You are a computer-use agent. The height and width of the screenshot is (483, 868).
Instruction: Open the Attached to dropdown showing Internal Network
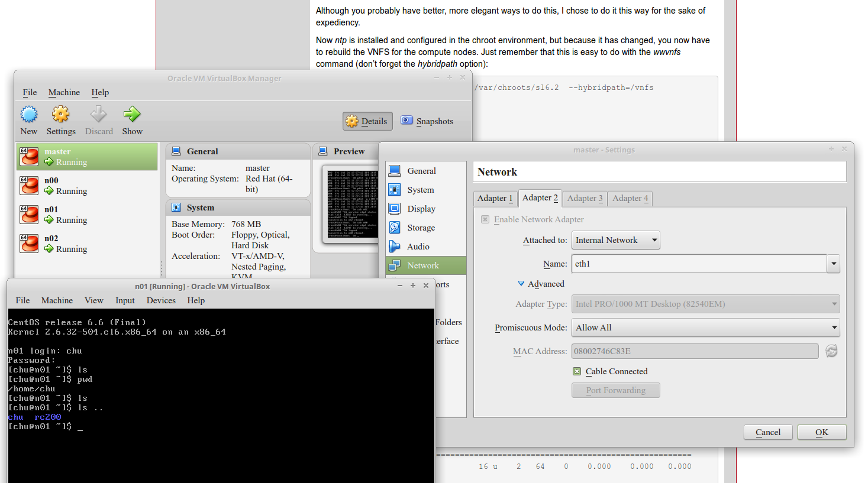pos(615,240)
